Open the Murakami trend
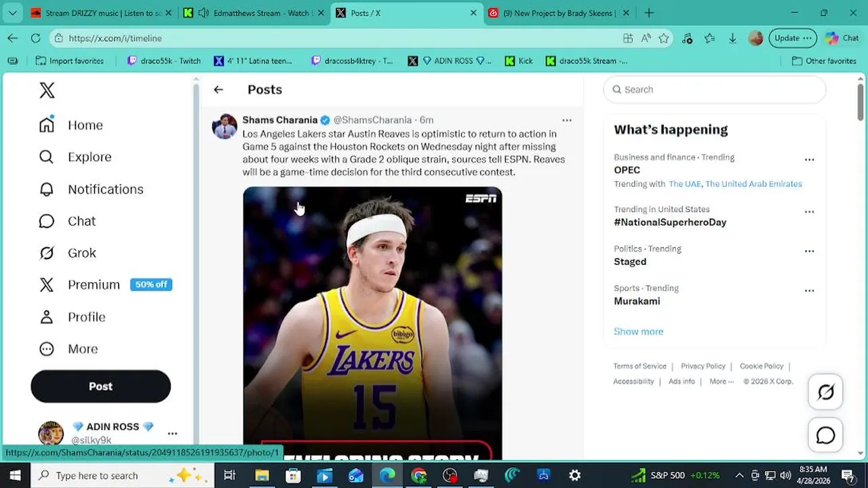The width and height of the screenshot is (868, 488). point(637,301)
